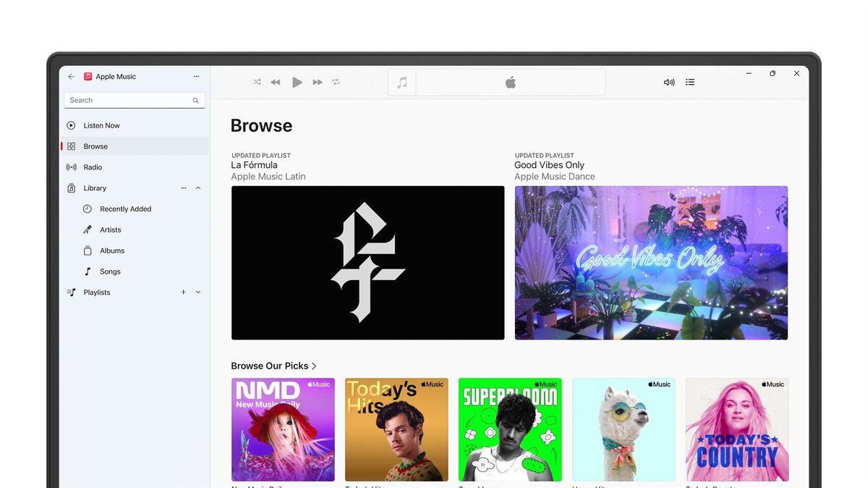Viewport: 868px width, 488px height.
Task: Open Good Vibes Only playlist artwork
Action: pos(651,263)
